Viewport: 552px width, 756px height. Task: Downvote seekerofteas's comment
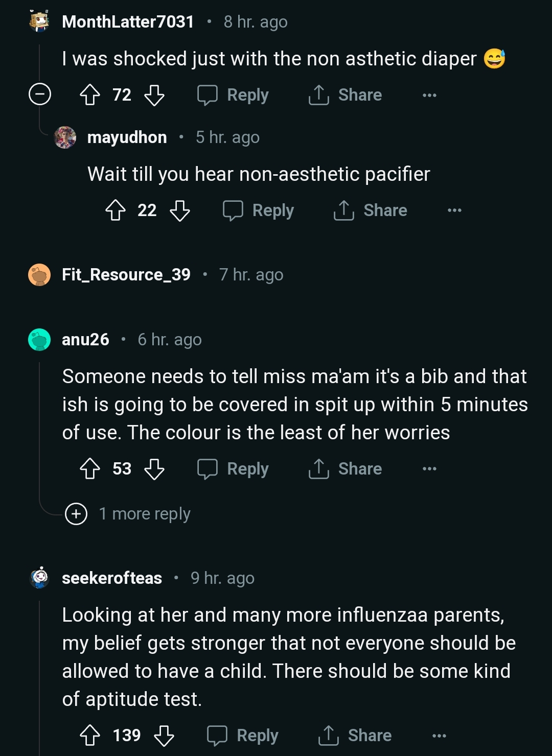coord(164,736)
